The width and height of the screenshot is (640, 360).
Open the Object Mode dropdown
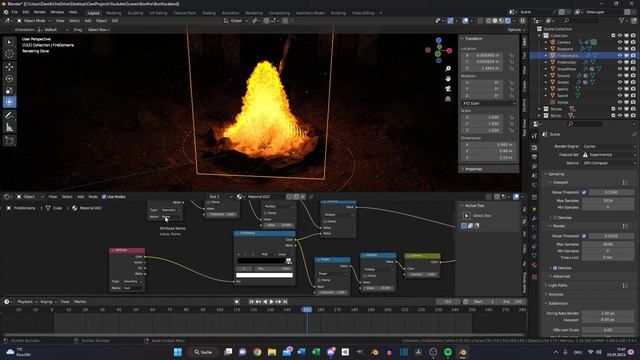pyautogui.click(x=34, y=20)
